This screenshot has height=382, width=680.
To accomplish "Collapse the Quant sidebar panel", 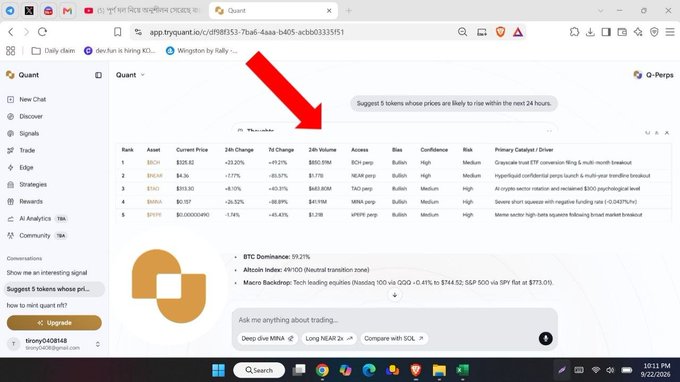I will [98, 75].
